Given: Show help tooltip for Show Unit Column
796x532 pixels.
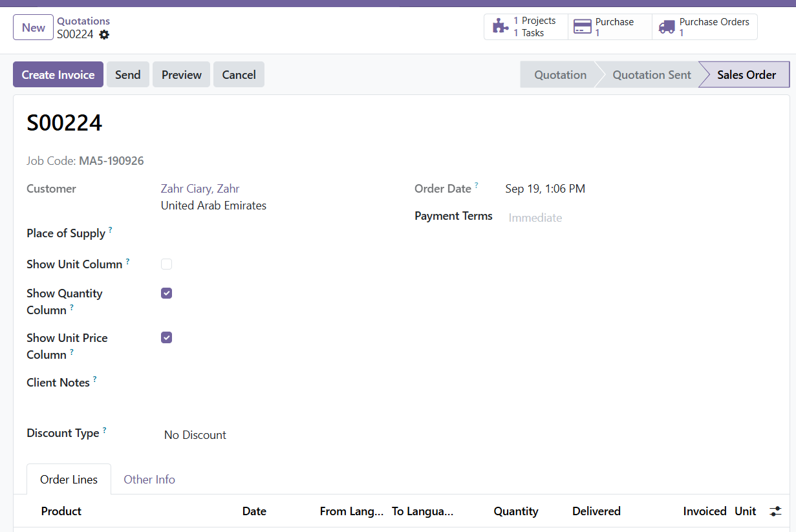Looking at the screenshot, I should 127,261.
